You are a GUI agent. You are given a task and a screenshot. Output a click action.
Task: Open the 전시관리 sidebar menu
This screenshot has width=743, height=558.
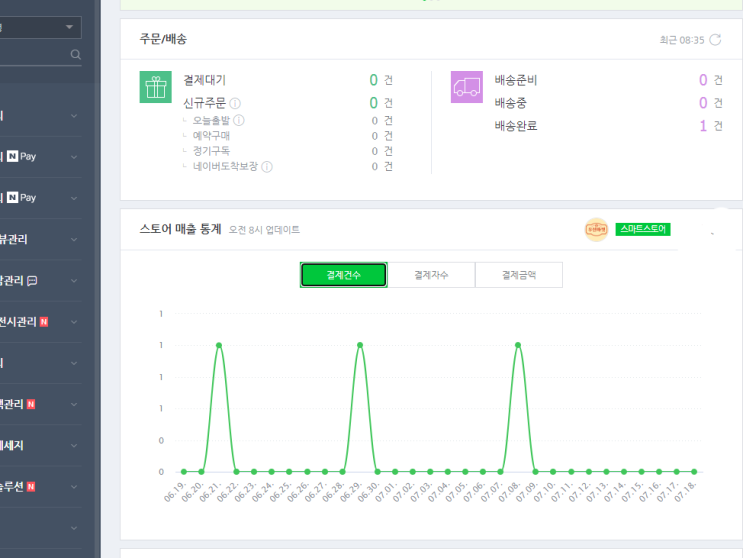pos(18,322)
